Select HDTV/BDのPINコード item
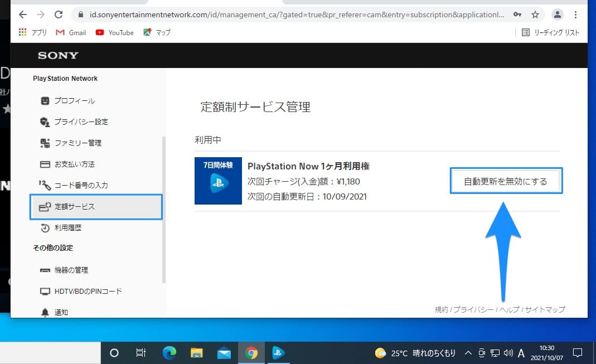This screenshot has height=364, width=596. point(88,292)
